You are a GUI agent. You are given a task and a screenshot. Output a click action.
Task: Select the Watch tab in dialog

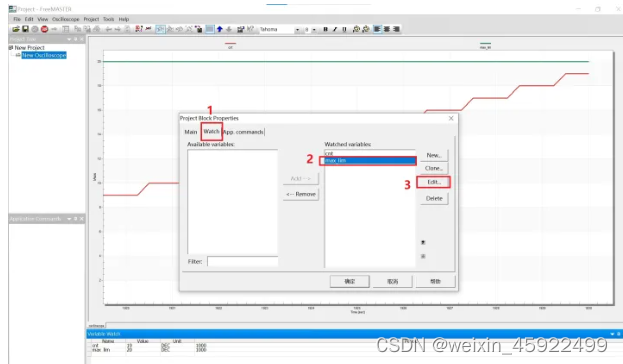211,132
